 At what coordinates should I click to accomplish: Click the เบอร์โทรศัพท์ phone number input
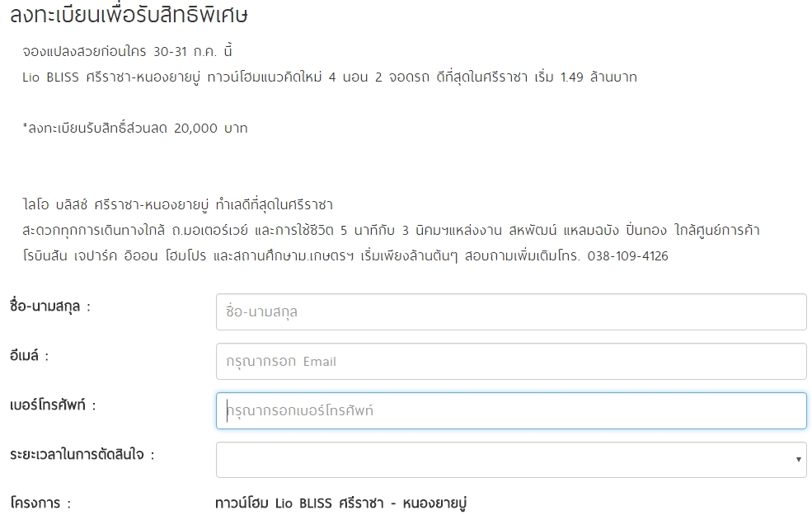[510, 410]
